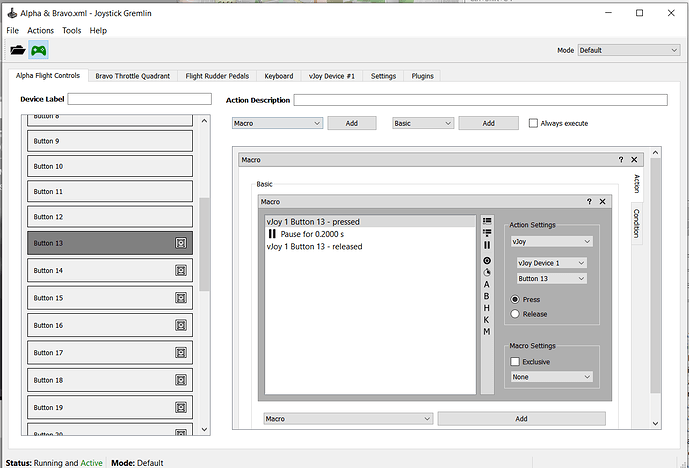Click the action icon on Button 13
The height and width of the screenshot is (468, 689).
(x=181, y=243)
